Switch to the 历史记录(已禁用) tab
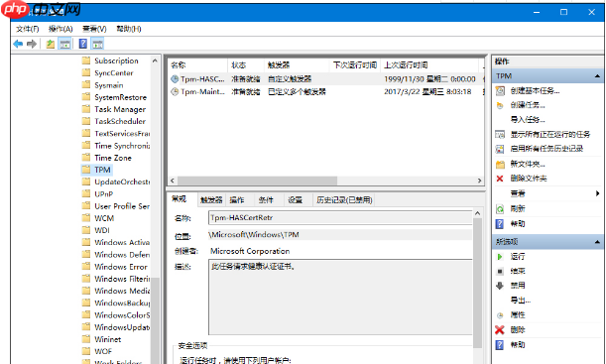The width and height of the screenshot is (606, 364). click(344, 200)
